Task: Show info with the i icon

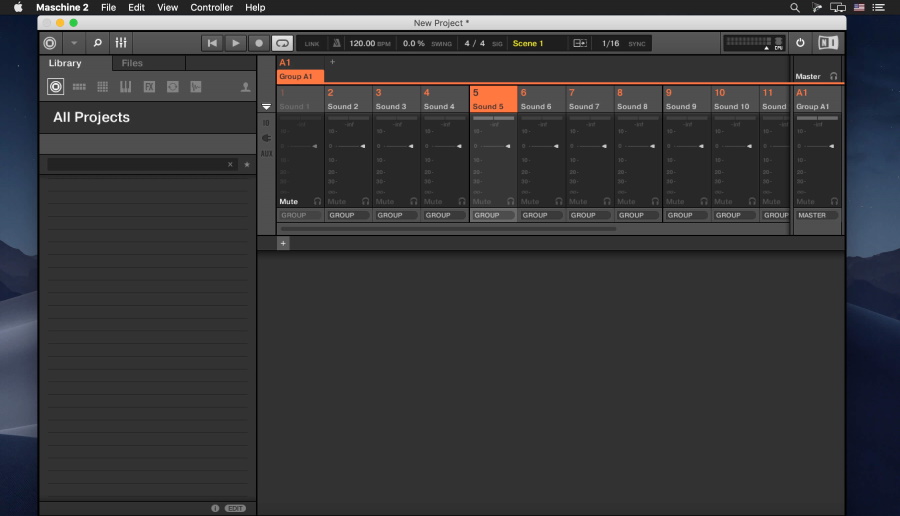Action: point(215,509)
